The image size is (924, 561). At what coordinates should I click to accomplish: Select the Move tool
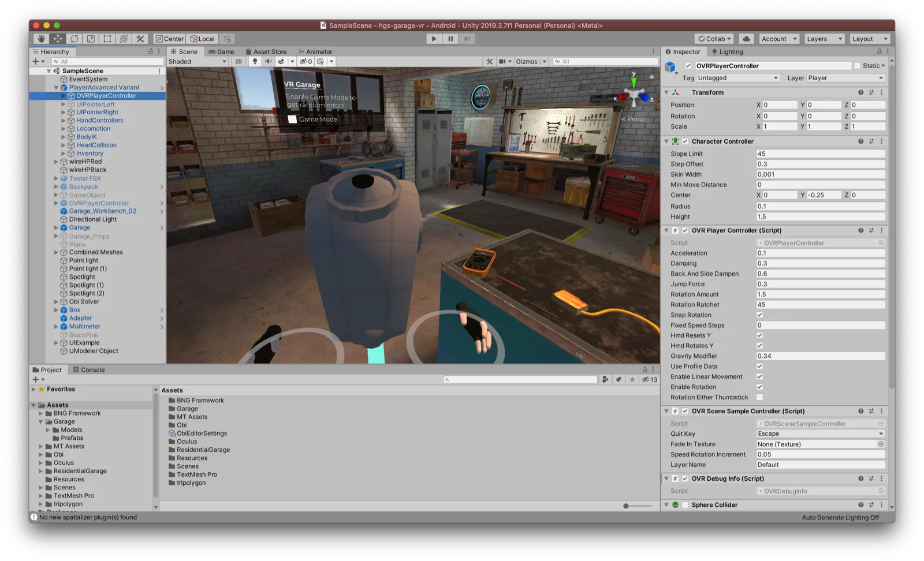click(x=57, y=39)
